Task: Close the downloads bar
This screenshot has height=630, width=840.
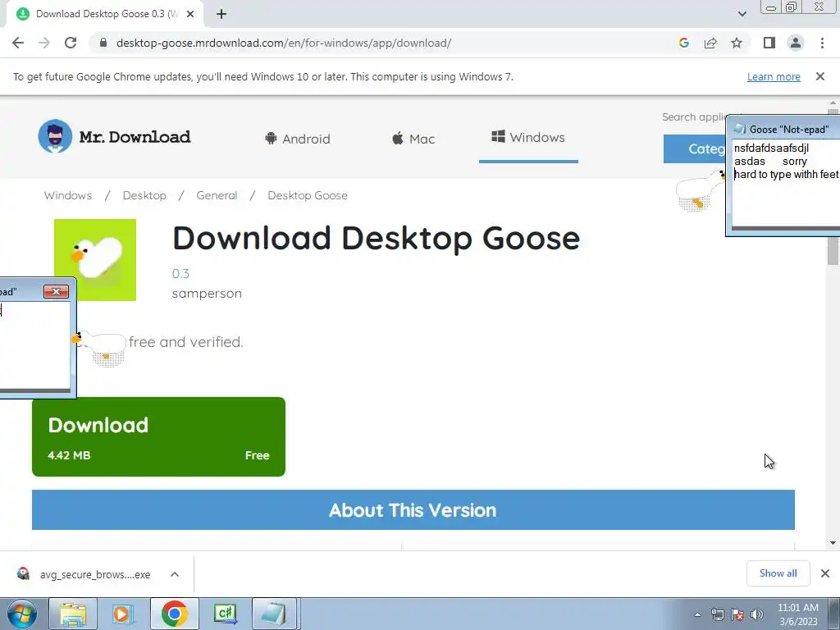Action: pyautogui.click(x=825, y=573)
